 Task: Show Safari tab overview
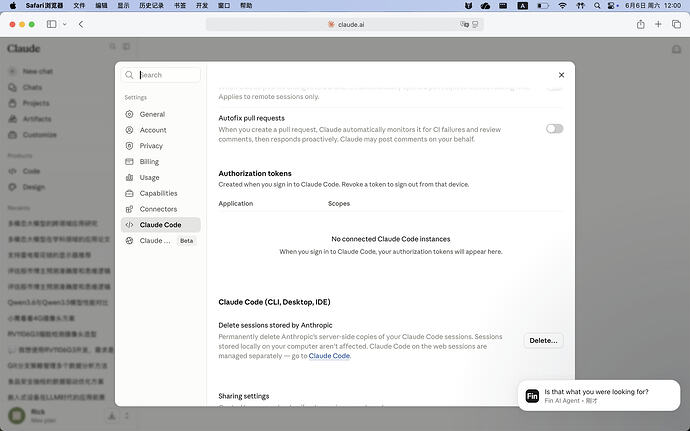(676, 24)
